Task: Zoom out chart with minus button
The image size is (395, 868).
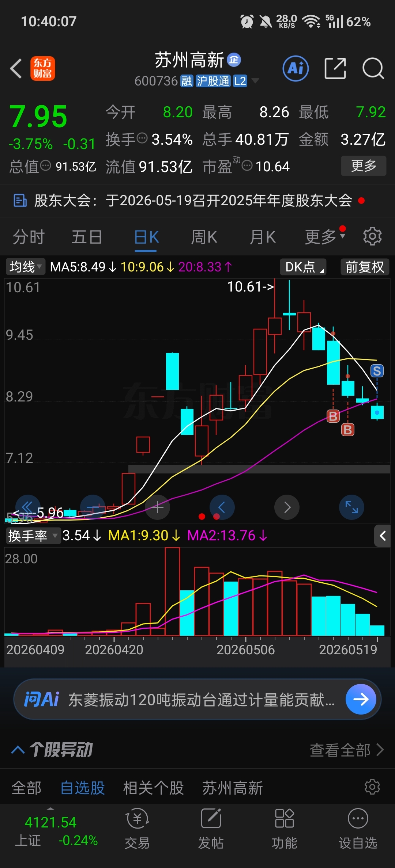Action: coord(93,507)
